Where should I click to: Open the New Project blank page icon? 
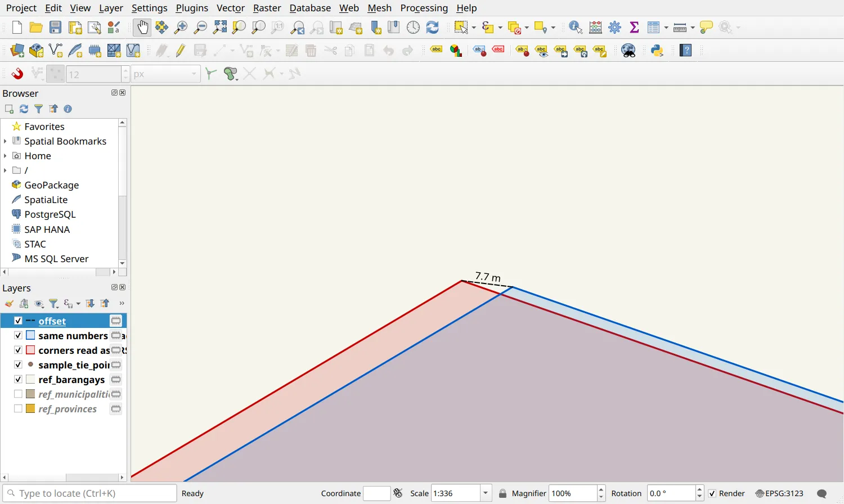(x=17, y=27)
